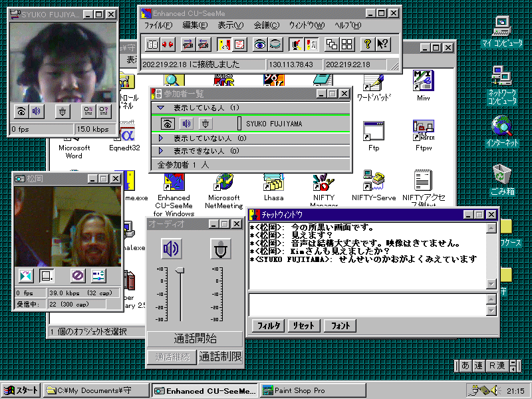Click the Ftpw file transfer icon
Viewport: 532px width, 399px height.
[424, 130]
